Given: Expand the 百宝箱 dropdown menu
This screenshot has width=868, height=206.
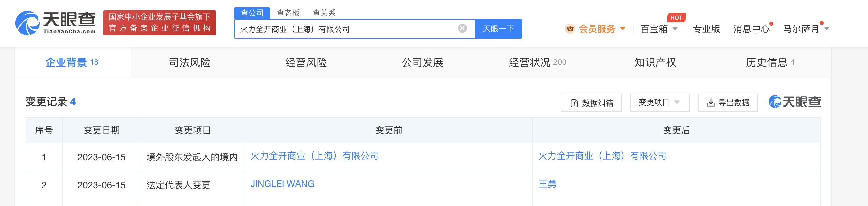Looking at the screenshot, I should click(x=675, y=29).
